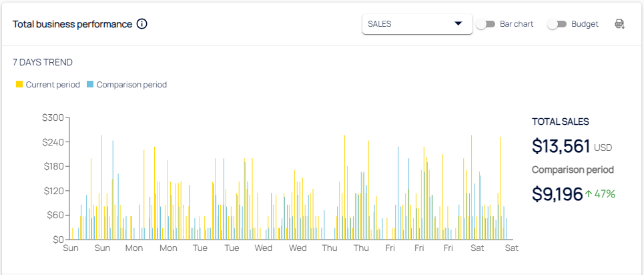Click the dropdown arrow in SALES selector
644x275 pixels.
point(458,24)
